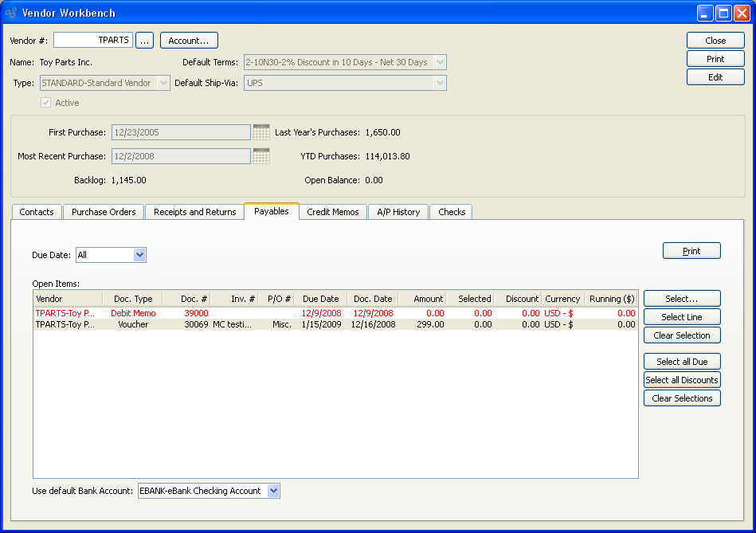756x533 pixels.
Task: Expand the Default Terms dropdown
Action: pos(439,62)
